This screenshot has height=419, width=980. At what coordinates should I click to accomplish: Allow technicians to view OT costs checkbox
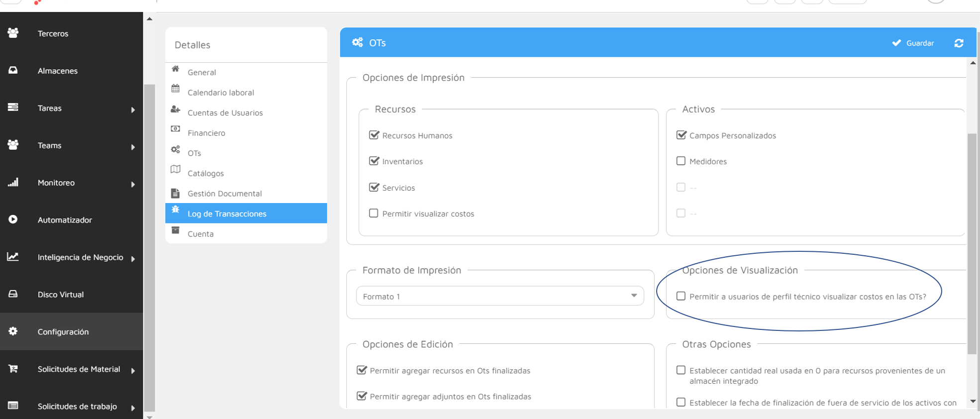tap(681, 296)
